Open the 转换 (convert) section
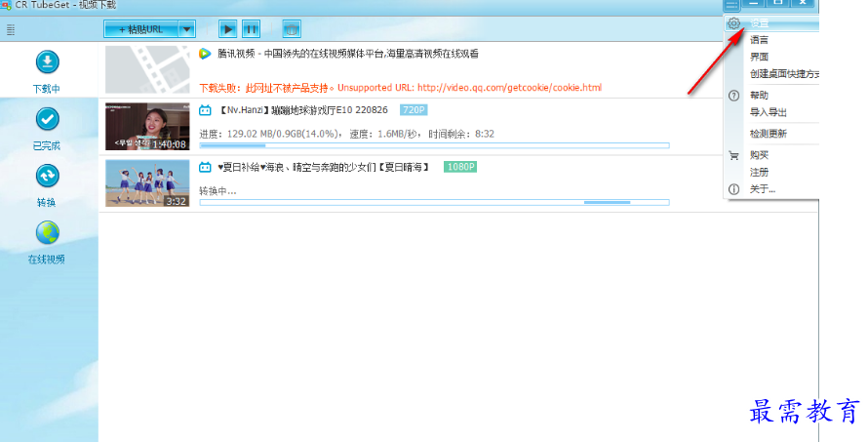The image size is (868, 442). pos(47,185)
